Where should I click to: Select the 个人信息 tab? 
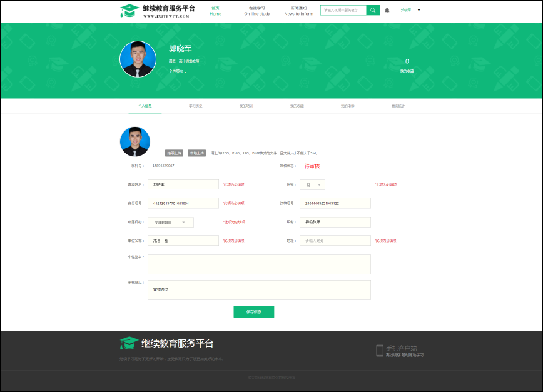[145, 106]
